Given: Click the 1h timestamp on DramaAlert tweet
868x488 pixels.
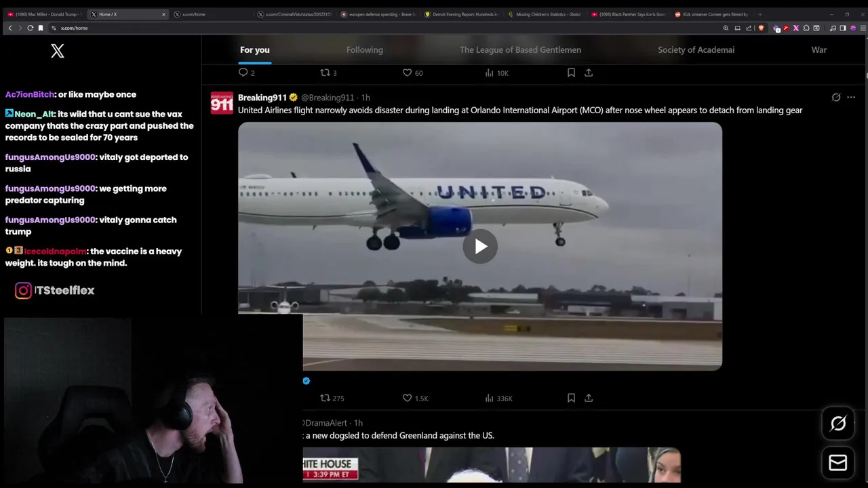Looking at the screenshot, I should [x=358, y=423].
